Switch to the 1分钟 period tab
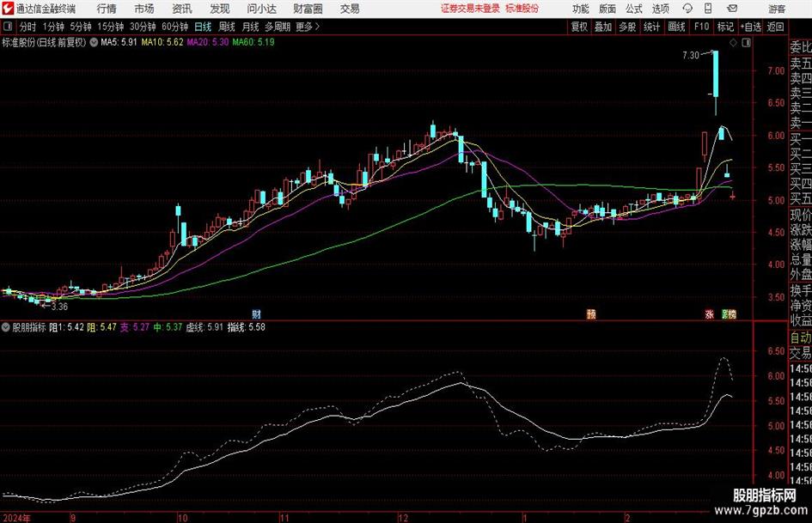 pyautogui.click(x=53, y=27)
